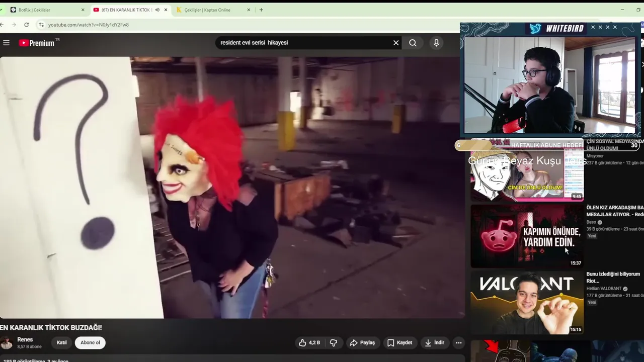Open Renes channel avatar
This screenshot has width=644, height=362.
7,343
